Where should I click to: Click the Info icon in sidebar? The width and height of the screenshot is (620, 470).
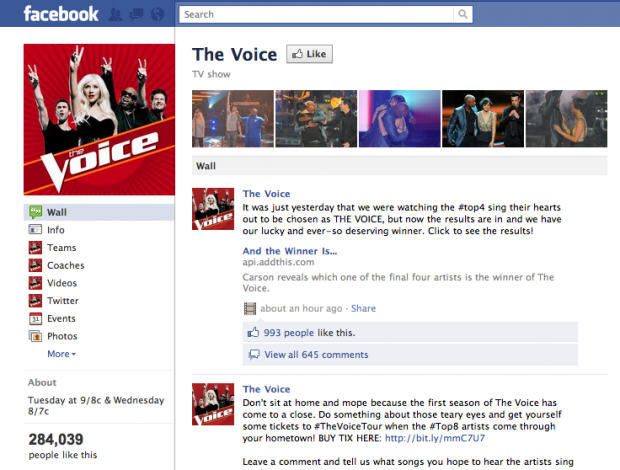click(35, 230)
